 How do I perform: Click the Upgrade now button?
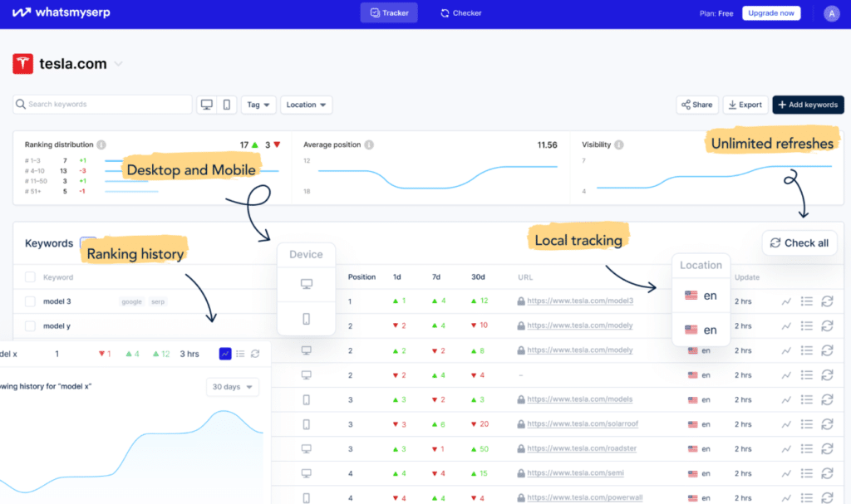[x=770, y=13]
